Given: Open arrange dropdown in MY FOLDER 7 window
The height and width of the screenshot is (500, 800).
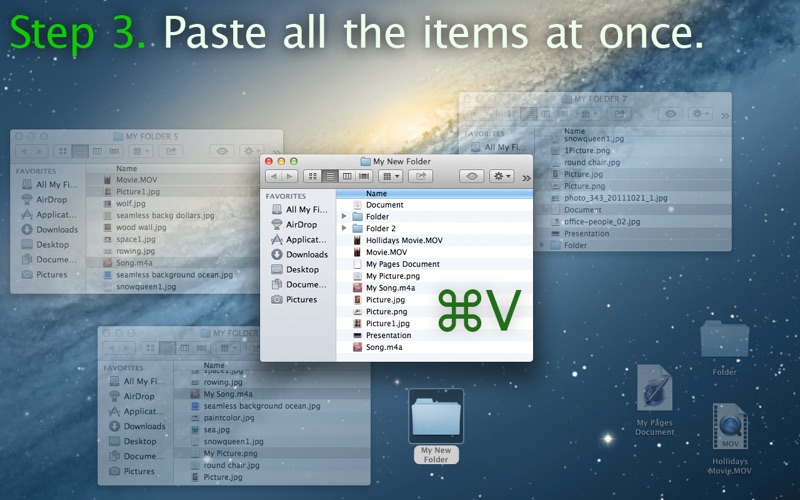Looking at the screenshot, I should click(588, 114).
